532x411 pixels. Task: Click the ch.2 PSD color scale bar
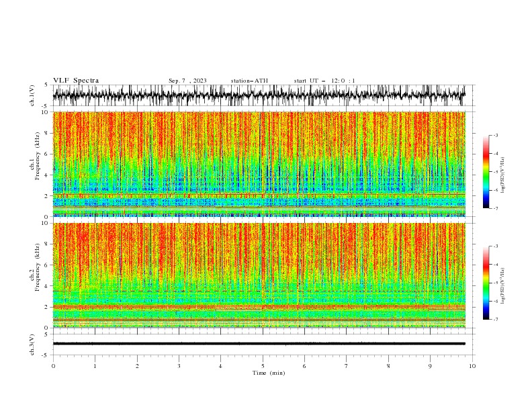click(486, 283)
